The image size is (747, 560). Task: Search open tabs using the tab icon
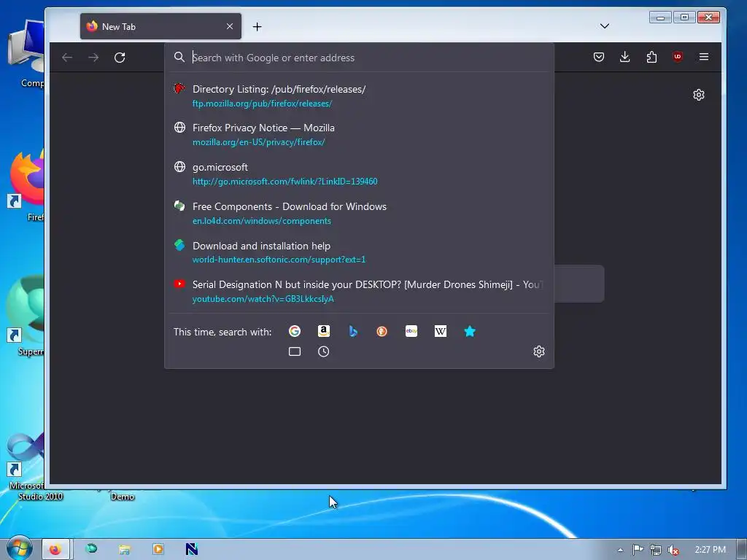(x=295, y=351)
